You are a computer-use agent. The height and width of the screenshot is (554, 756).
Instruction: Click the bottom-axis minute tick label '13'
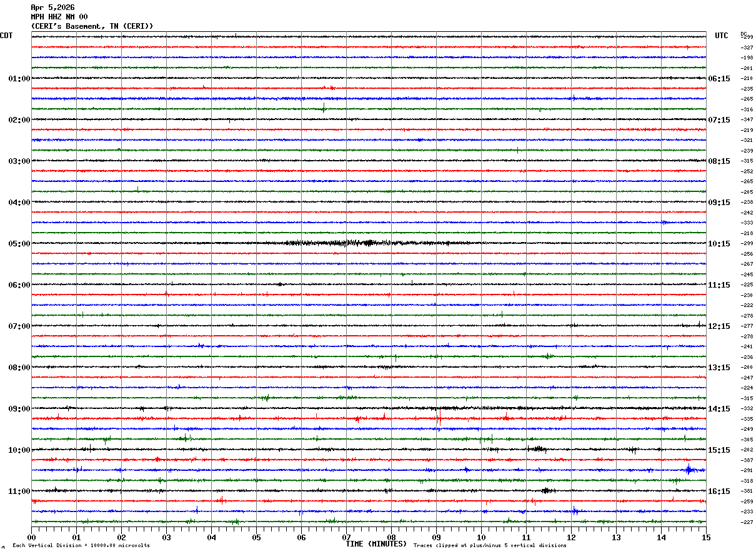(616, 537)
